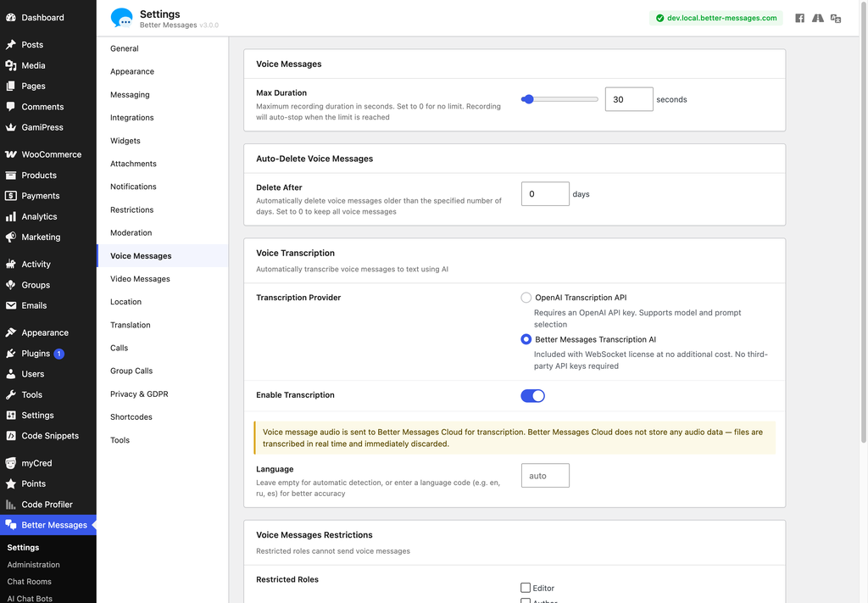868x603 pixels.
Task: Click the Max Duration slider handle
Action: pyautogui.click(x=528, y=99)
